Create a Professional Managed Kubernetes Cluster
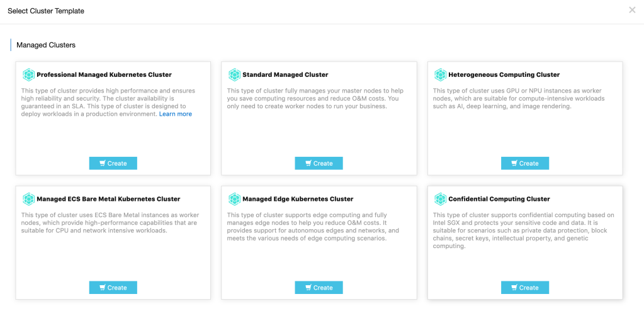The height and width of the screenshot is (311, 644). click(113, 163)
